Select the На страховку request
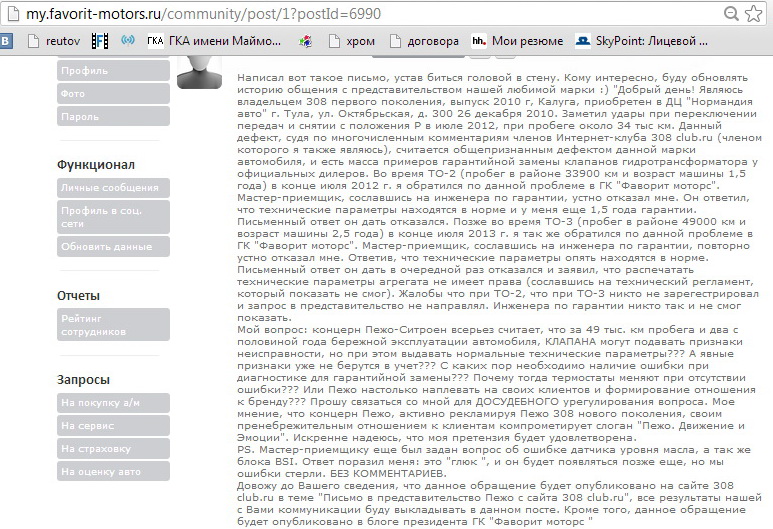The height and width of the screenshot is (529, 773). point(113,449)
